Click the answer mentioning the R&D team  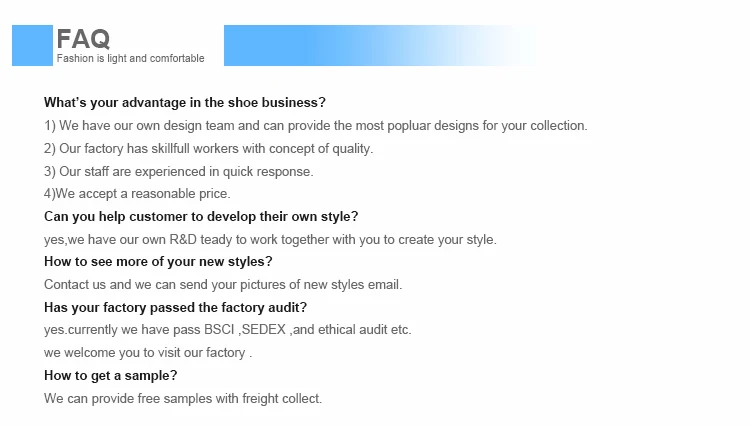270,239
